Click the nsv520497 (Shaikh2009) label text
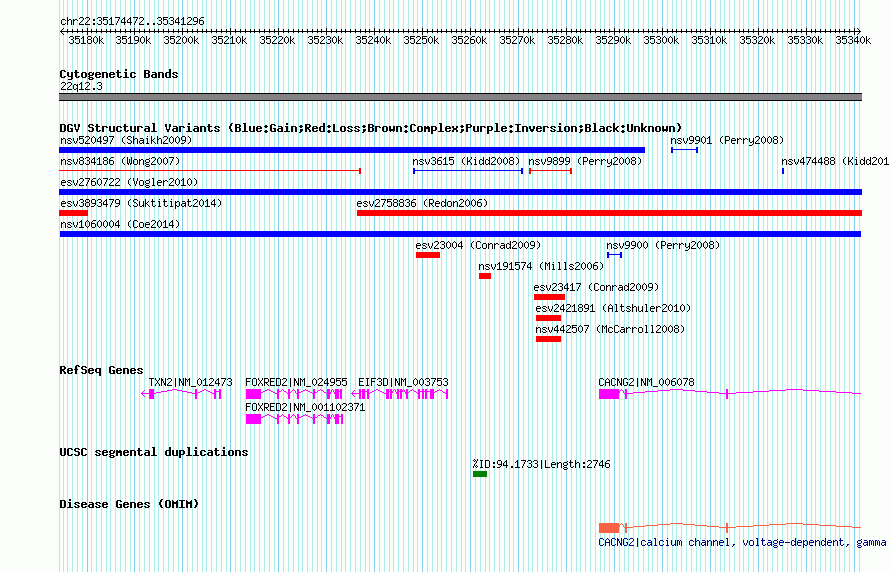The height and width of the screenshot is (572, 890). (x=126, y=140)
